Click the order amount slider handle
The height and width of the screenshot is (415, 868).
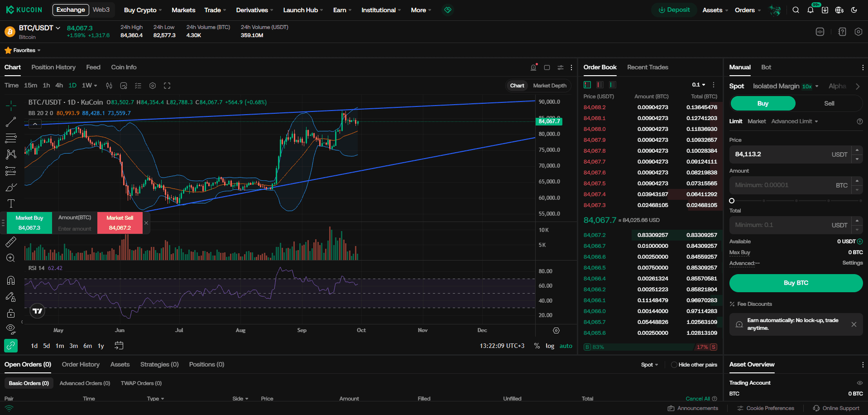(732, 201)
